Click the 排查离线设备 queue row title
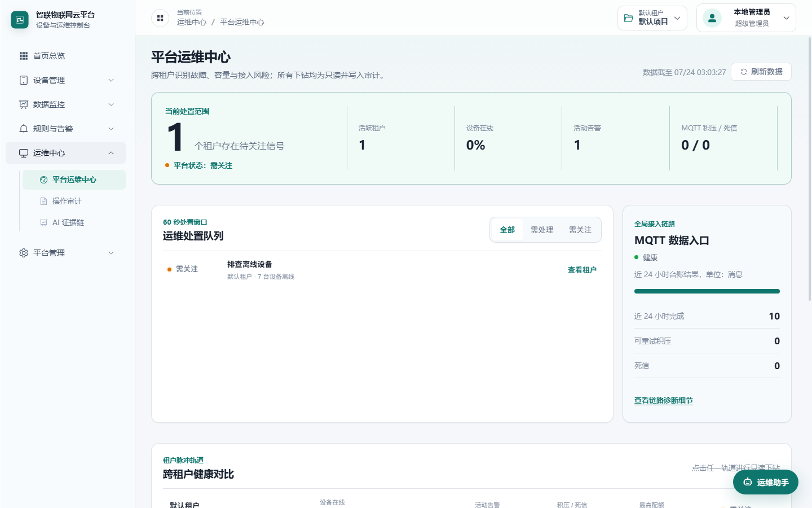 [250, 264]
